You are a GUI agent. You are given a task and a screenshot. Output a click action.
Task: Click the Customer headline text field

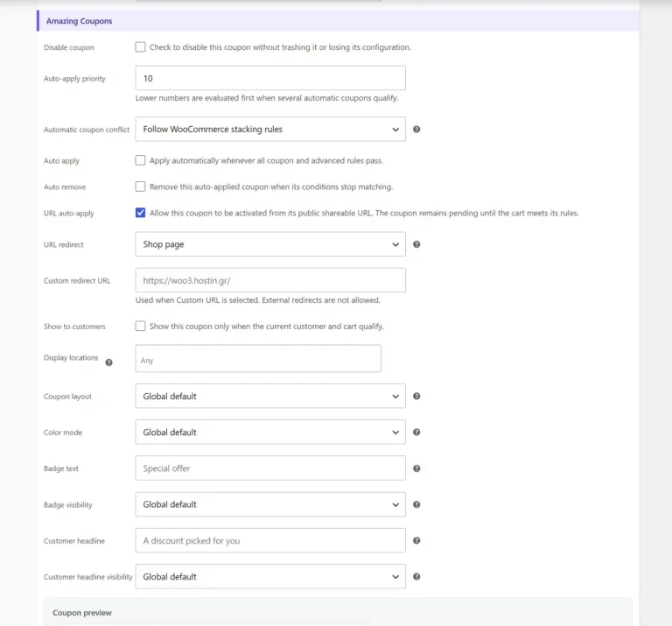click(270, 541)
